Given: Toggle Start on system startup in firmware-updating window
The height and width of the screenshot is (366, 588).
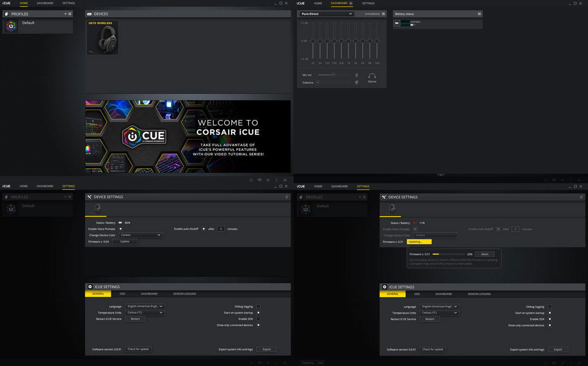Looking at the screenshot, I should [550, 313].
